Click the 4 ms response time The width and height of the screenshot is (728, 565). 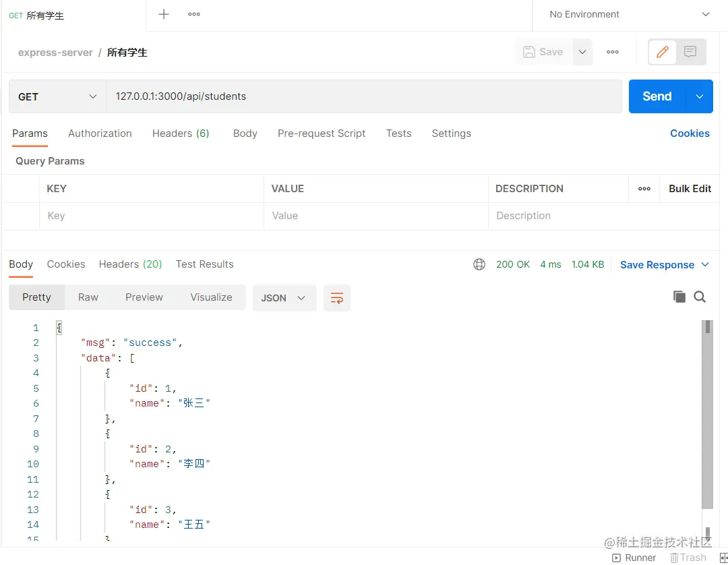551,264
